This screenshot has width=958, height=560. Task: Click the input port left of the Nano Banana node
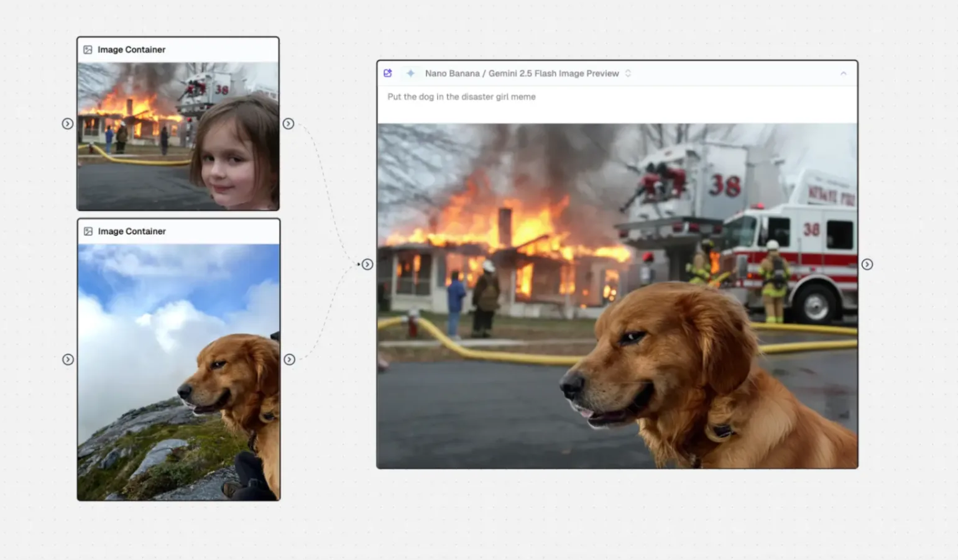[x=367, y=265]
